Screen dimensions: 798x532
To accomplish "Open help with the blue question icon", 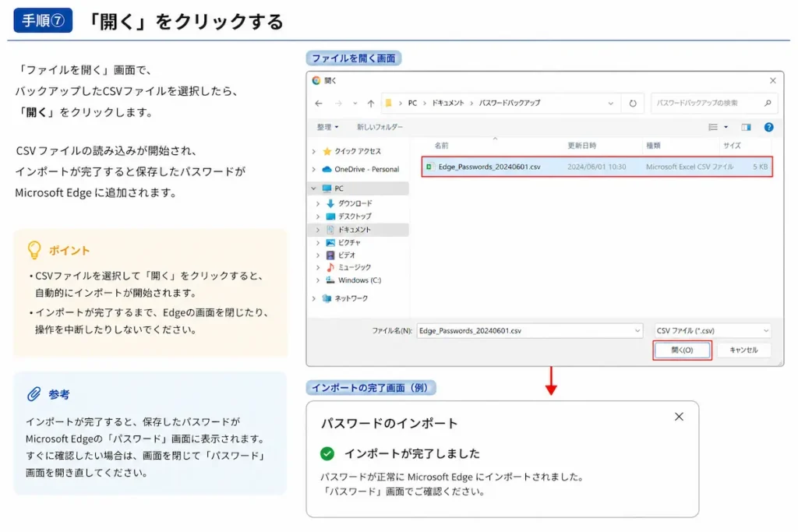I will [769, 127].
